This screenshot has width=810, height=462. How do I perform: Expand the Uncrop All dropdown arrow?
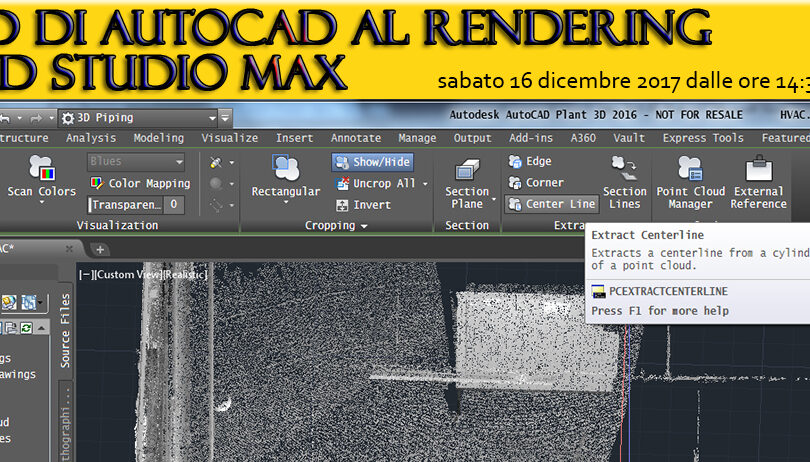[x=425, y=183]
